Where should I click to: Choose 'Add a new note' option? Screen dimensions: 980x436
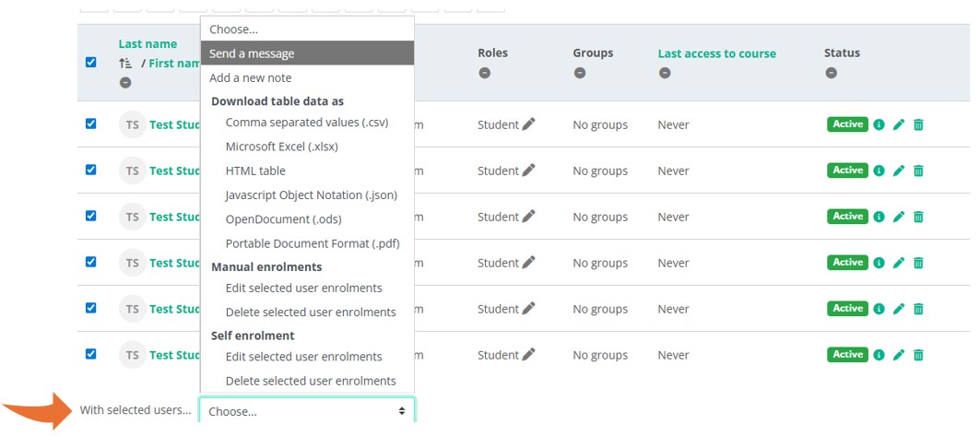pyautogui.click(x=251, y=77)
